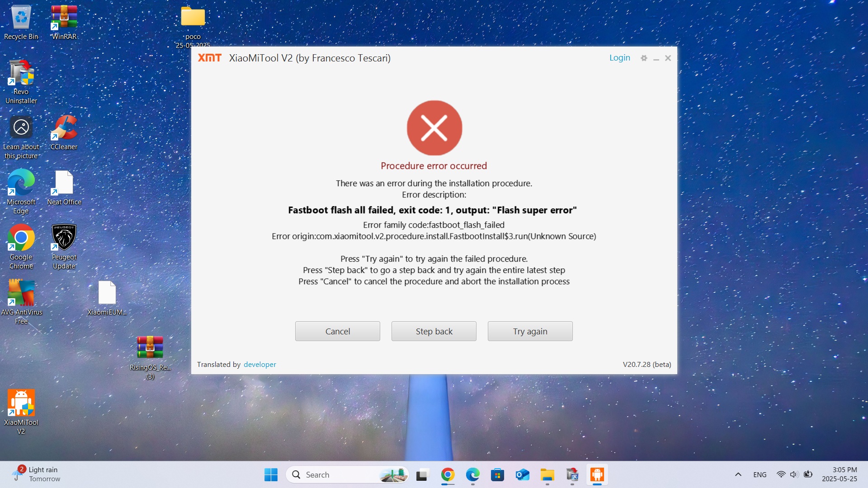Select the Neat Office shortcut
Screen dimensions: 868x488
coord(64,188)
